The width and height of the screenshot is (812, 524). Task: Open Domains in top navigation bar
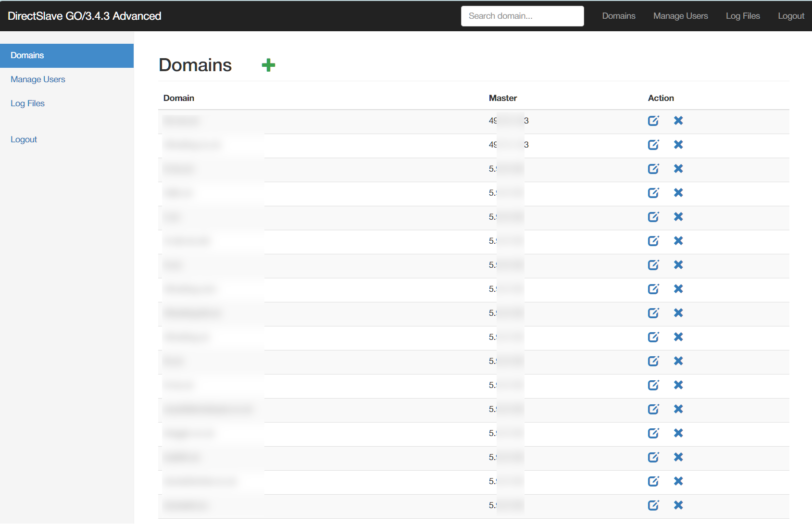[x=618, y=16]
